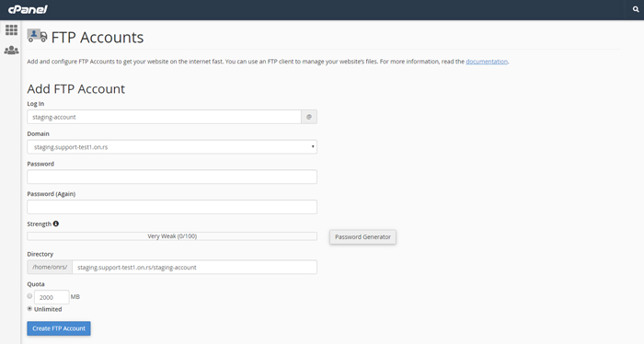The width and height of the screenshot is (644, 344).
Task: Open the user manager sidebar icon
Action: pos(11,50)
